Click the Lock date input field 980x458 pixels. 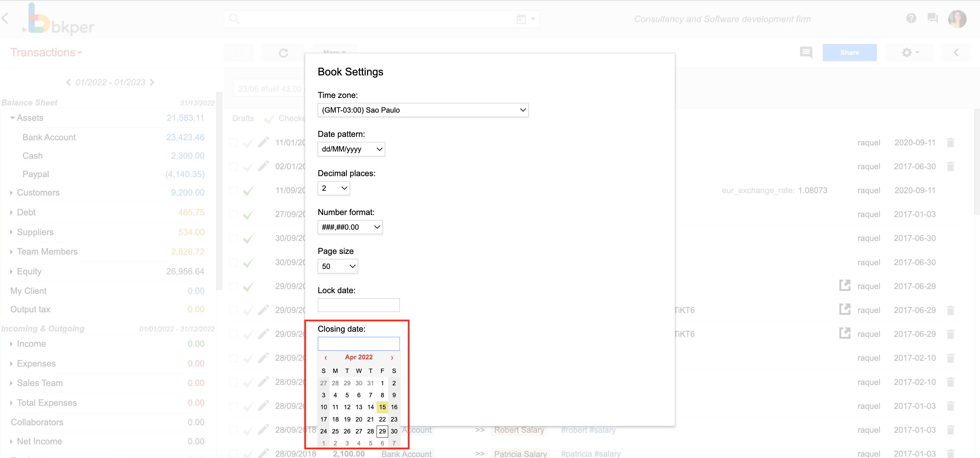pyautogui.click(x=358, y=305)
